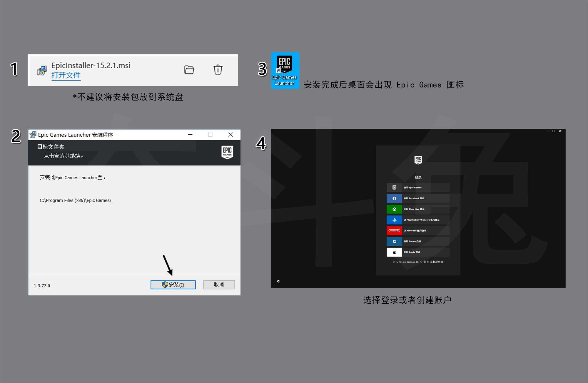Open download folder via folder icon
The image size is (588, 383).
[x=189, y=70]
